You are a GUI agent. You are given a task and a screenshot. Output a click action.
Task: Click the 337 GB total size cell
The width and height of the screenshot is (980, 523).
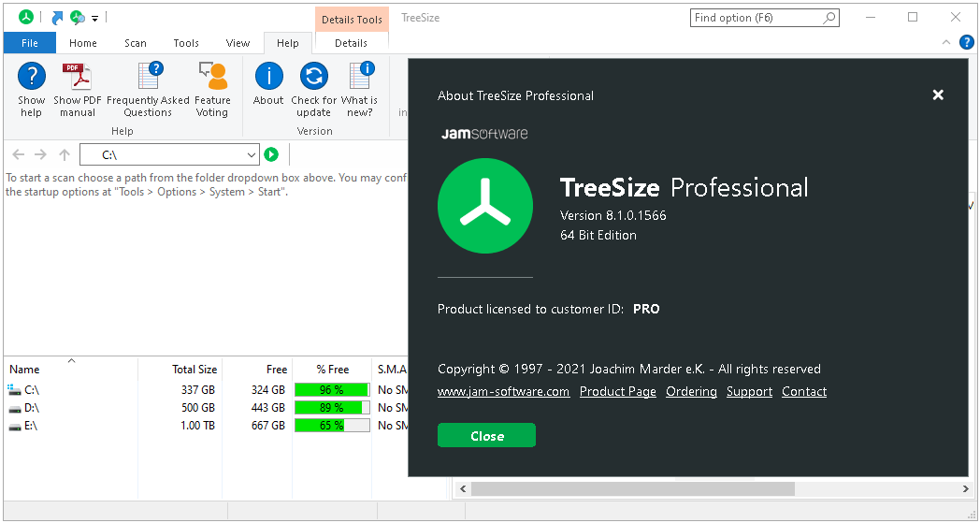click(198, 390)
